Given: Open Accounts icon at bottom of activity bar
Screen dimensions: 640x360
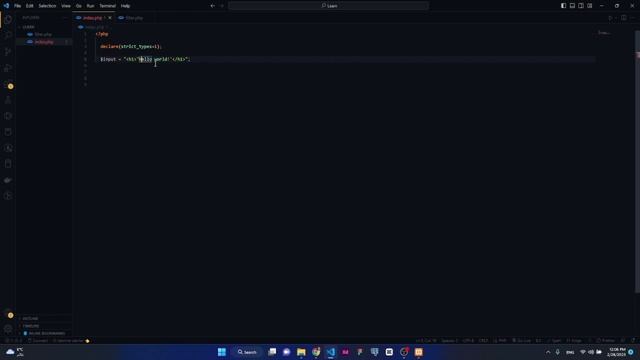Looking at the screenshot, I should [x=8, y=315].
